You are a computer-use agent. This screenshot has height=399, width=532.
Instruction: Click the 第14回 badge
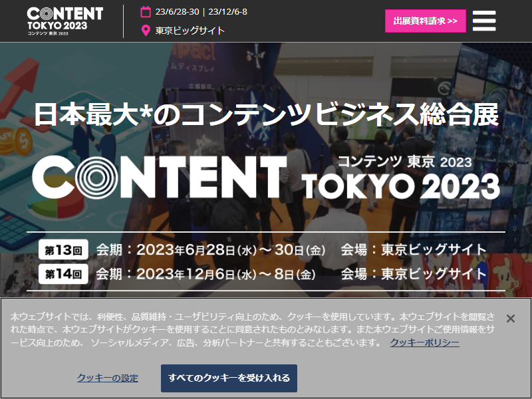pyautogui.click(x=63, y=274)
